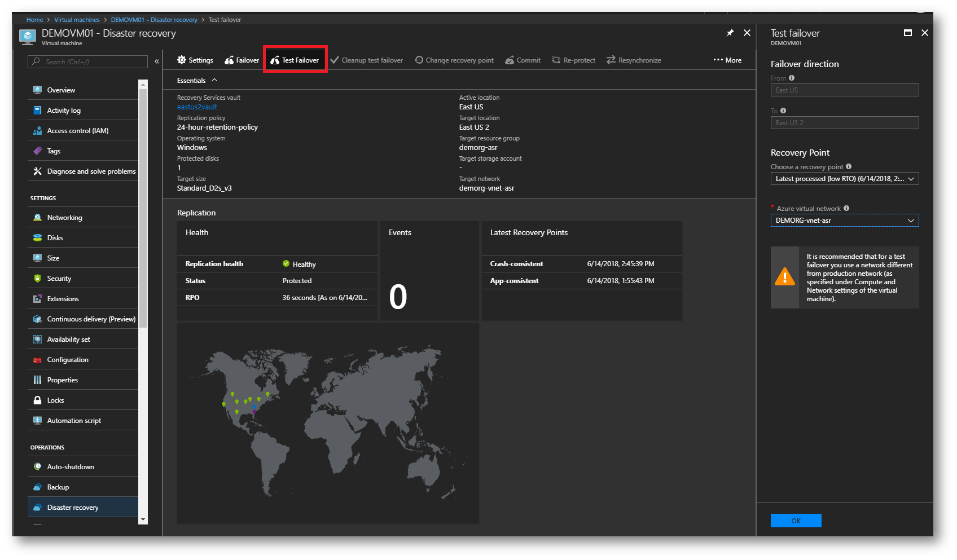Screen dimensions: 957x560
Task: Click Resynchronize toolbar item
Action: pos(634,60)
